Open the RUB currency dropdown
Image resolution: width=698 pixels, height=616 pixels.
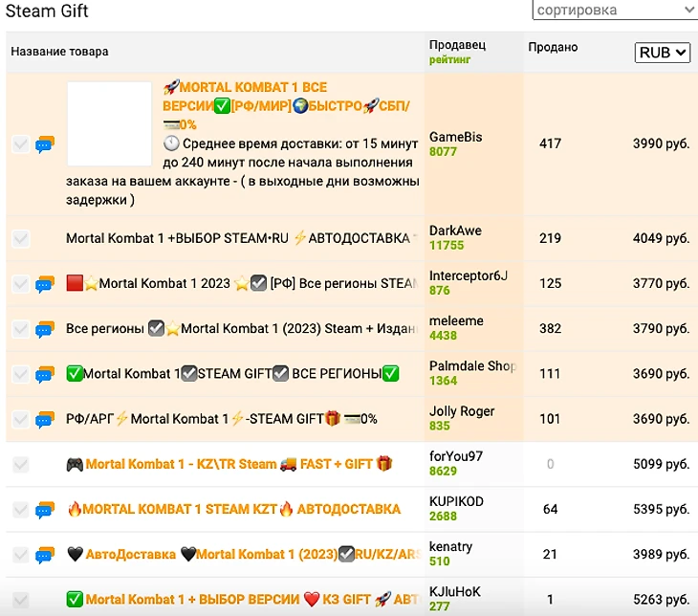[662, 53]
